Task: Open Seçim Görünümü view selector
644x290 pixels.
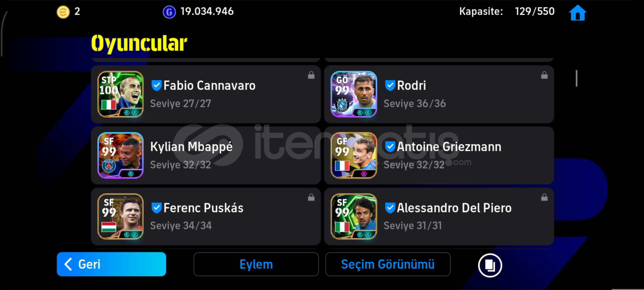Action: point(388,264)
